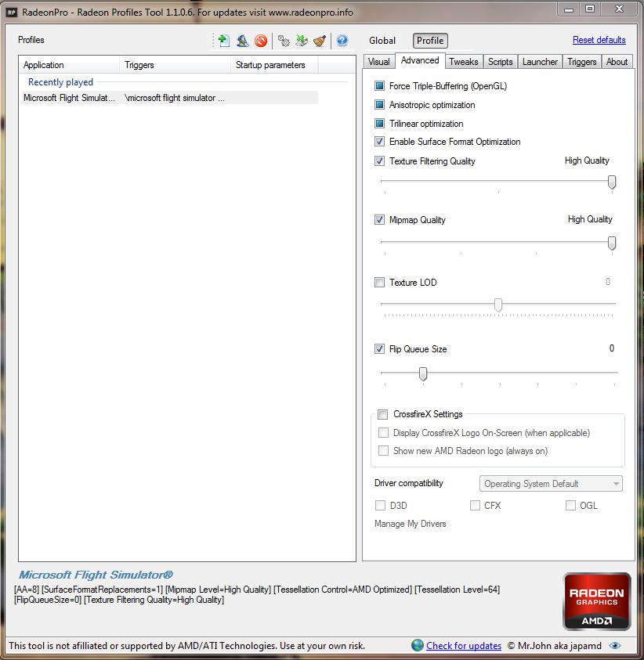
Task: Click the Microsoft Flight Simulator® title text
Action: (96, 575)
